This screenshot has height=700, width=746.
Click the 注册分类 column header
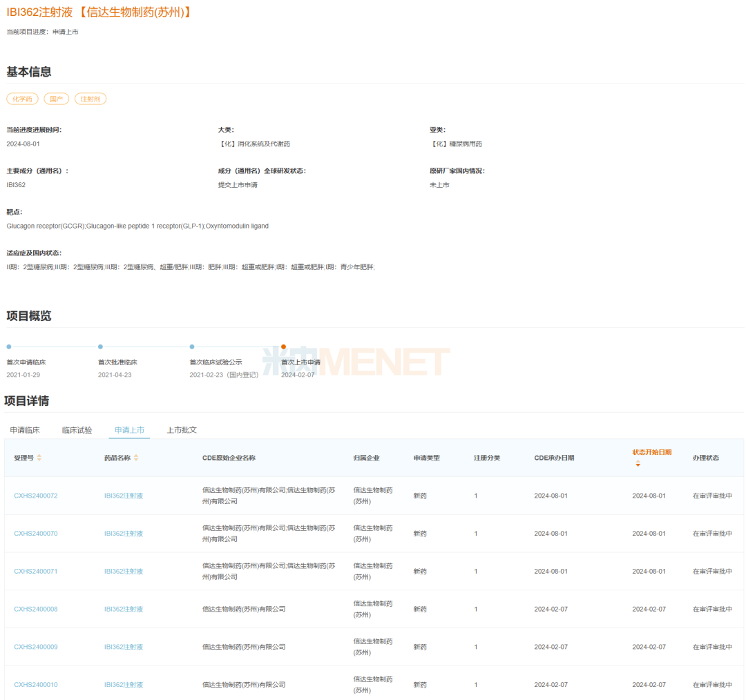(x=487, y=458)
